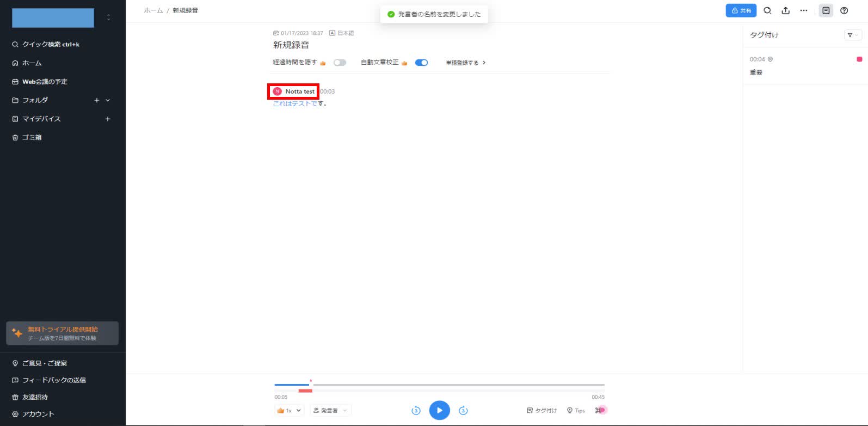The image size is (868, 426).
Task: Open 友達招待 in the sidebar
Action: point(35,397)
